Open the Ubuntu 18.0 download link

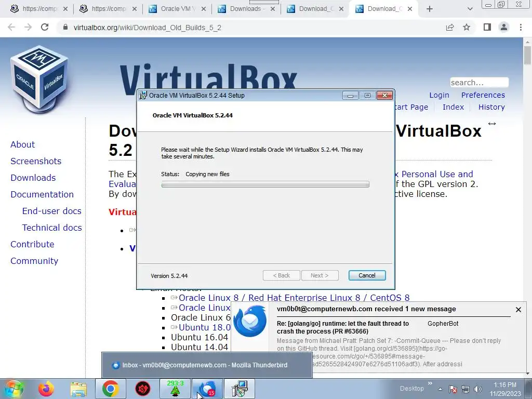205,327
